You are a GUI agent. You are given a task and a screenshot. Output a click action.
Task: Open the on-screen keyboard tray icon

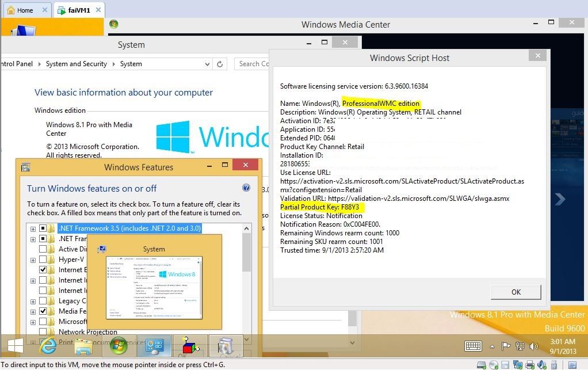474,346
